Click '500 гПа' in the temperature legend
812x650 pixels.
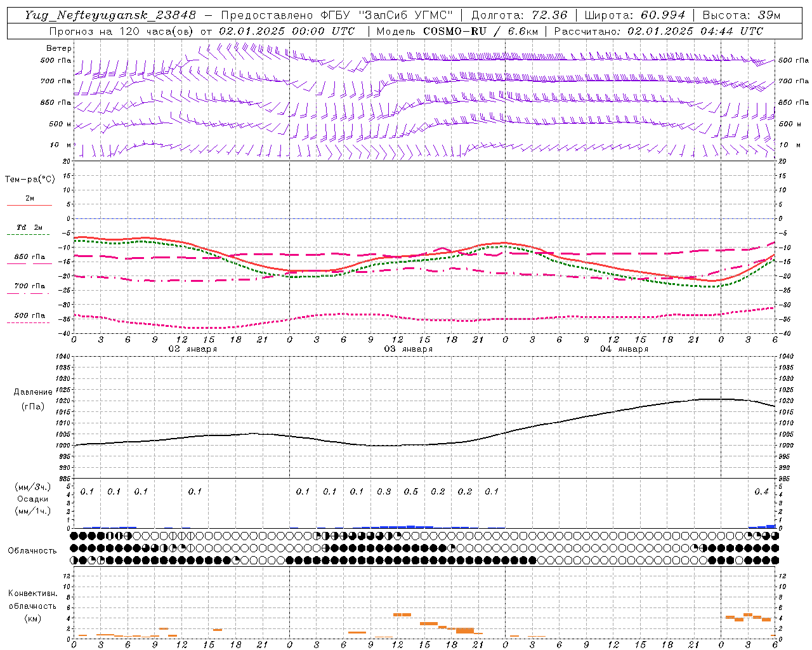(x=29, y=315)
